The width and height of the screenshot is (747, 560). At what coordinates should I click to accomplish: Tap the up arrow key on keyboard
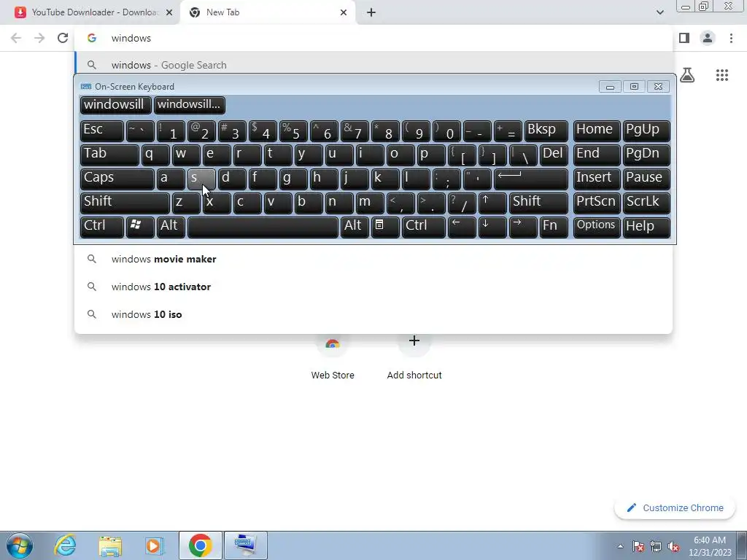492,203
